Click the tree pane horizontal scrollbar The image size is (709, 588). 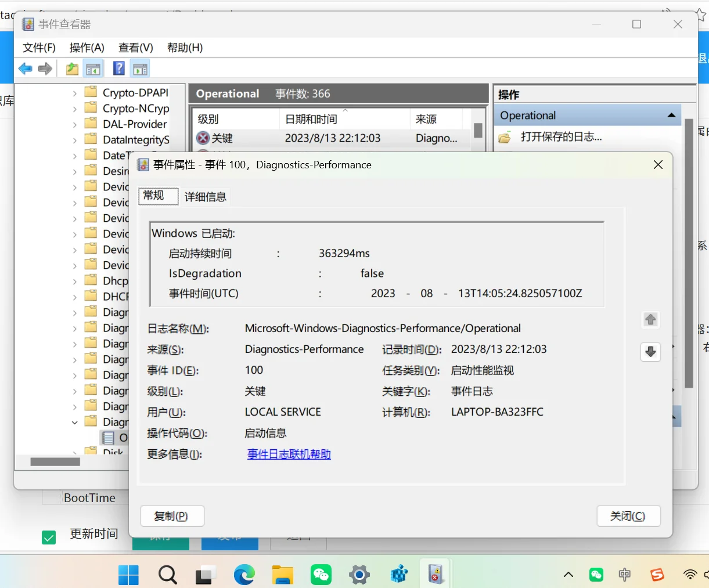[x=55, y=462]
